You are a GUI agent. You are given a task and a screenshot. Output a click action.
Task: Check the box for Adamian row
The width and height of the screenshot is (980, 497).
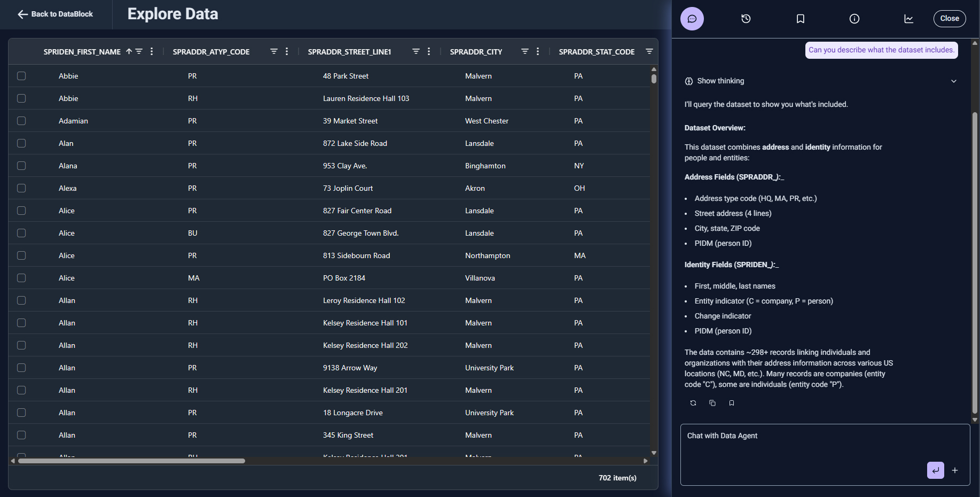tap(21, 121)
